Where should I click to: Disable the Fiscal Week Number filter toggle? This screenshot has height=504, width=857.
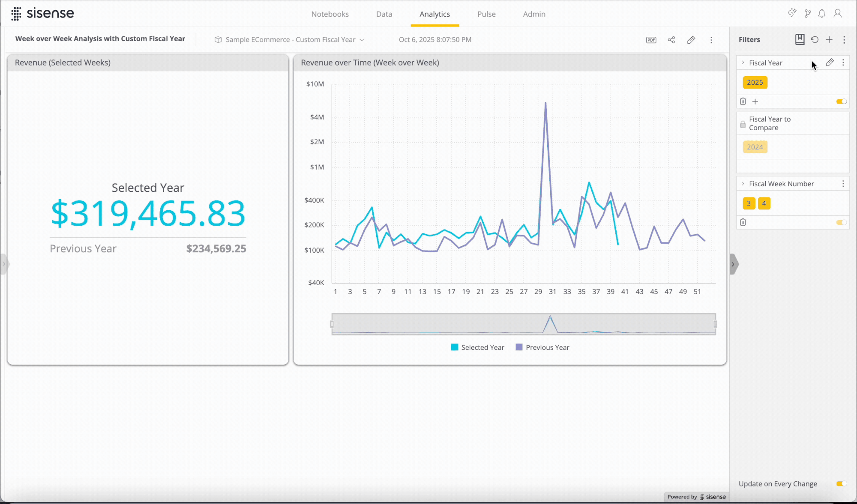pos(841,222)
